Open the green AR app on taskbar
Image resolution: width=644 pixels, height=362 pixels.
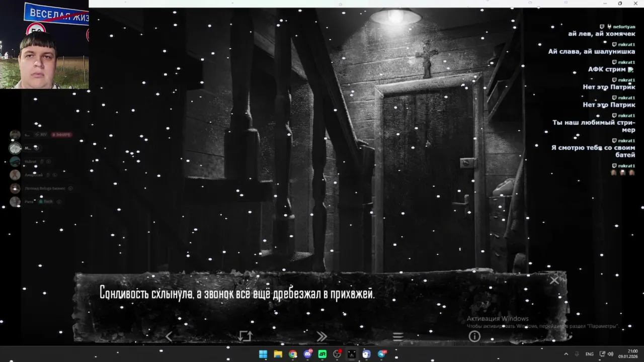[x=323, y=354]
